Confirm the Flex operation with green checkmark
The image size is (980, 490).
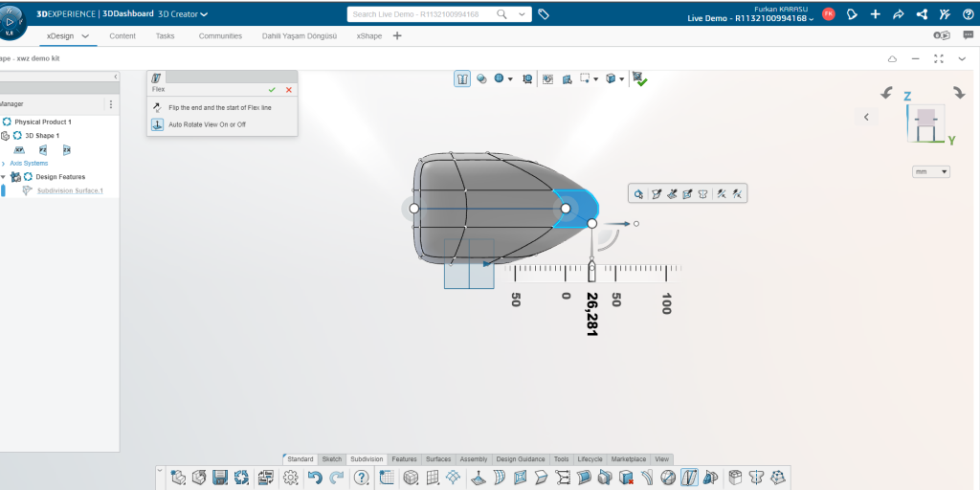click(272, 89)
